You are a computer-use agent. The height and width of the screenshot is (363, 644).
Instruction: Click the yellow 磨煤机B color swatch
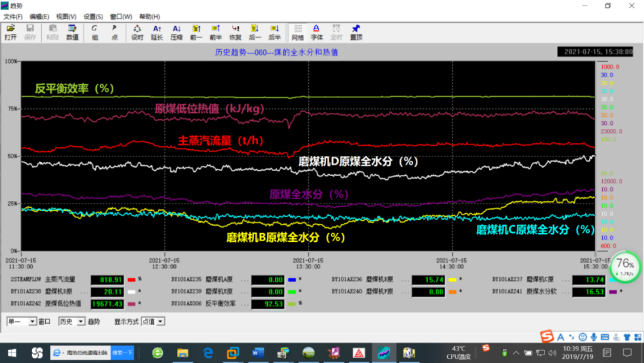coord(453,279)
